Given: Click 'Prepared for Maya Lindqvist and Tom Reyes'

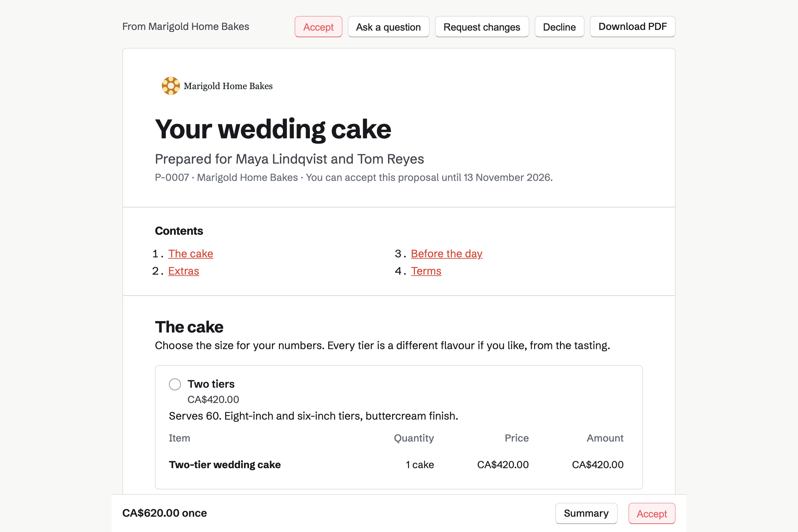Looking at the screenshot, I should (x=289, y=159).
